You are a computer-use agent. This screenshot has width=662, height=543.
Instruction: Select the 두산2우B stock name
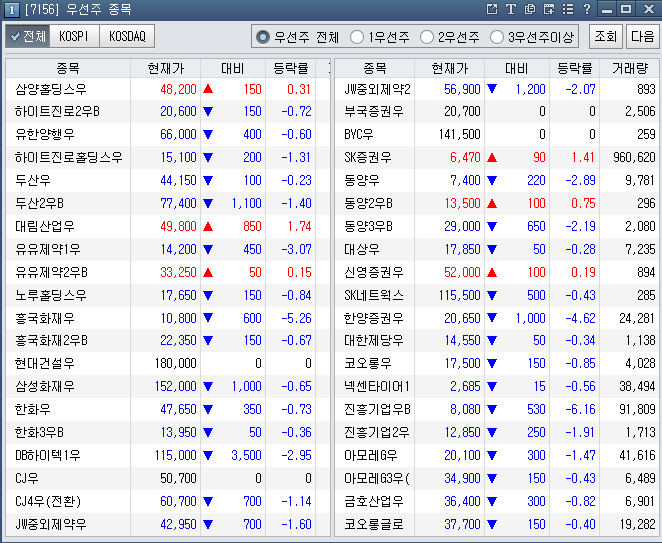pyautogui.click(x=39, y=204)
